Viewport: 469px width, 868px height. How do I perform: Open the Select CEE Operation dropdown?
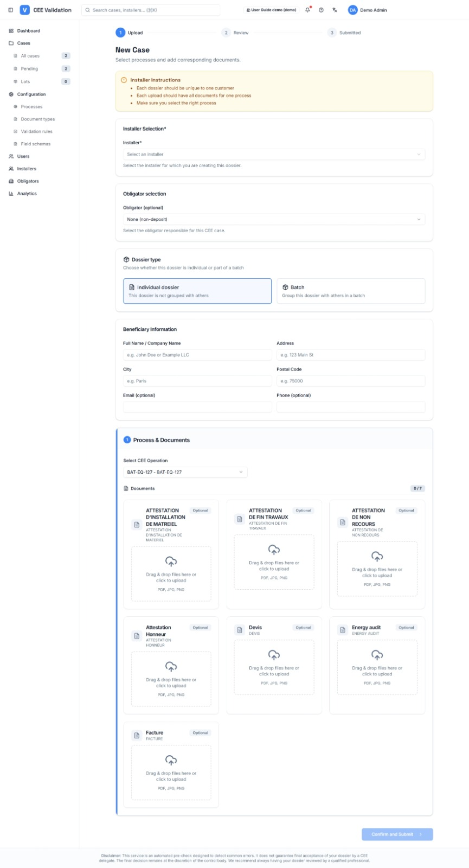click(185, 472)
